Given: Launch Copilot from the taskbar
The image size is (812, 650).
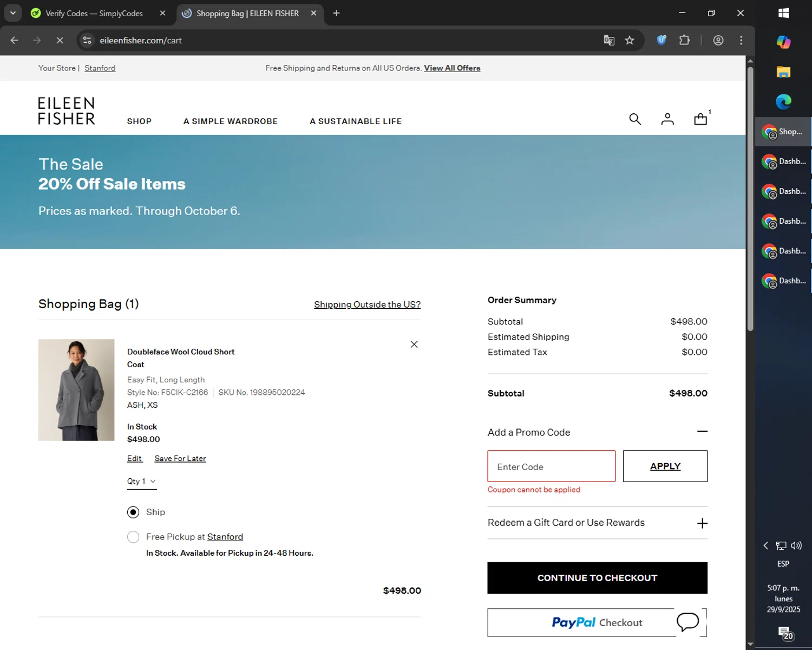Looking at the screenshot, I should point(783,42).
